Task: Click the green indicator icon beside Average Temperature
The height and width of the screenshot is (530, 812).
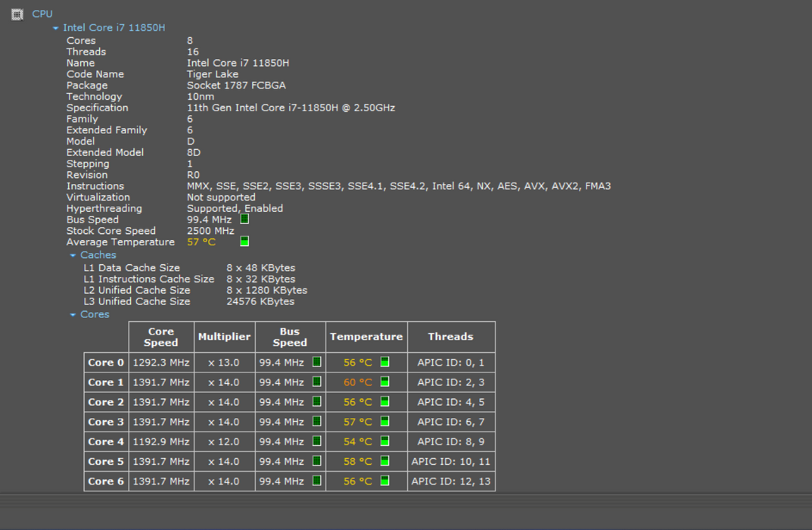Action: [x=244, y=242]
